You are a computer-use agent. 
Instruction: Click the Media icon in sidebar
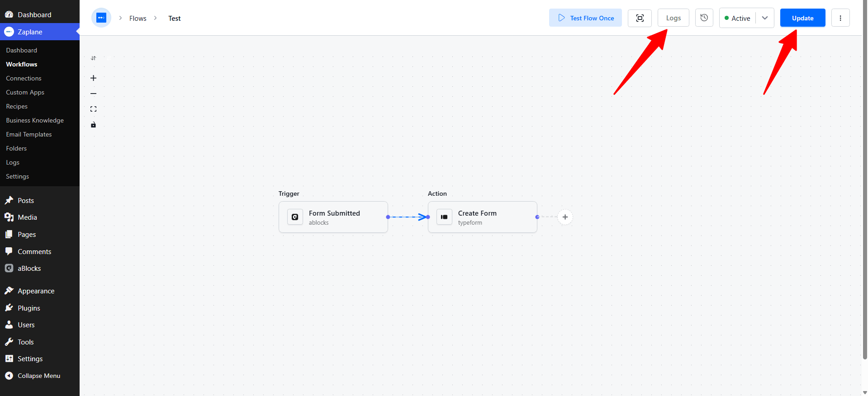pyautogui.click(x=9, y=217)
